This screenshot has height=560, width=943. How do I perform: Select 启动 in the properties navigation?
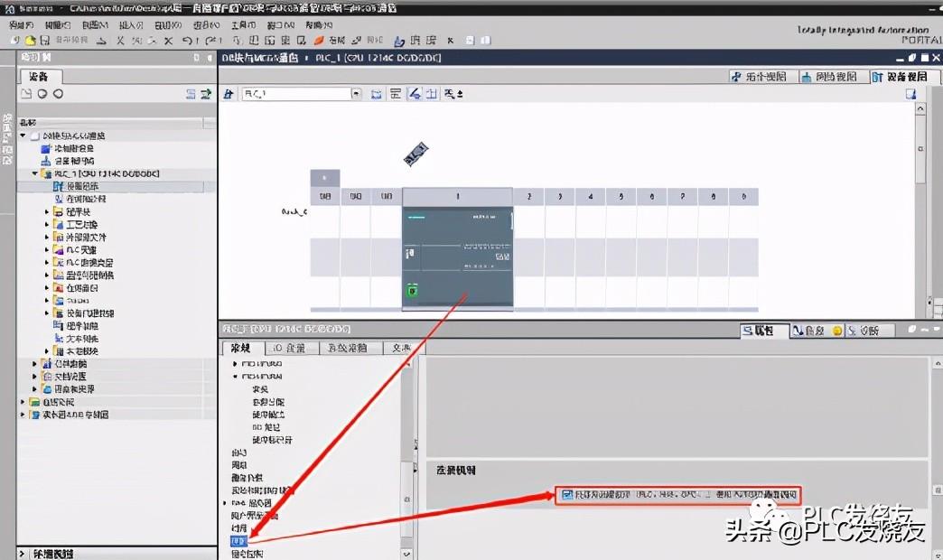239,453
